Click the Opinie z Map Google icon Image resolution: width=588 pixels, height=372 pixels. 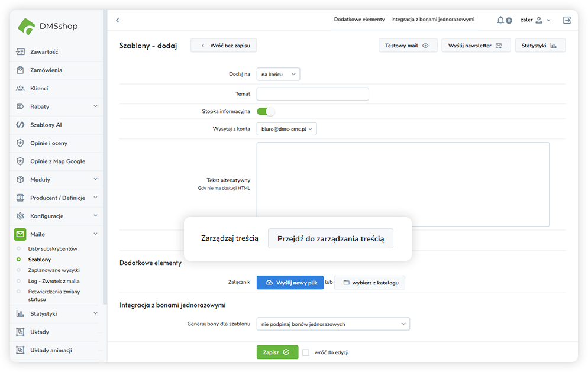(20, 161)
